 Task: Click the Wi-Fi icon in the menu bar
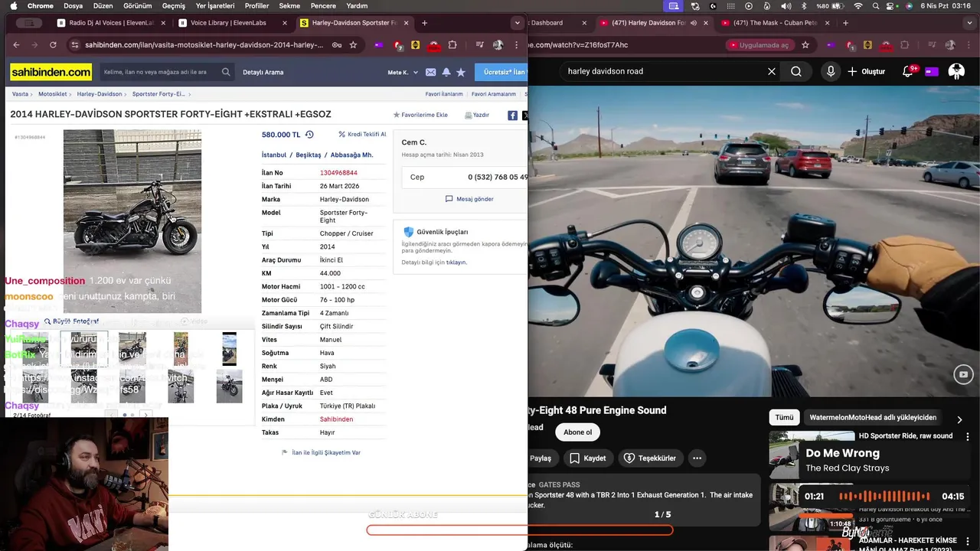[858, 5]
